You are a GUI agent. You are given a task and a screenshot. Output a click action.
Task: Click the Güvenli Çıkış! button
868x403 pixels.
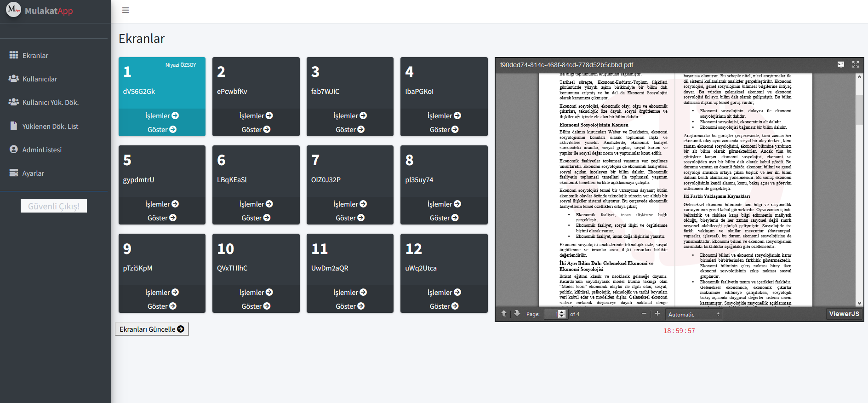coord(54,206)
